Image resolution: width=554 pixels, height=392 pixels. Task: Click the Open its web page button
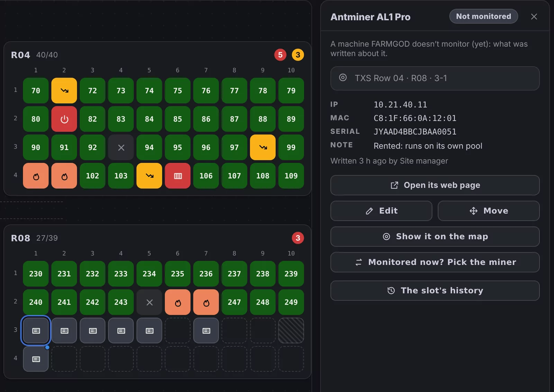(x=435, y=185)
